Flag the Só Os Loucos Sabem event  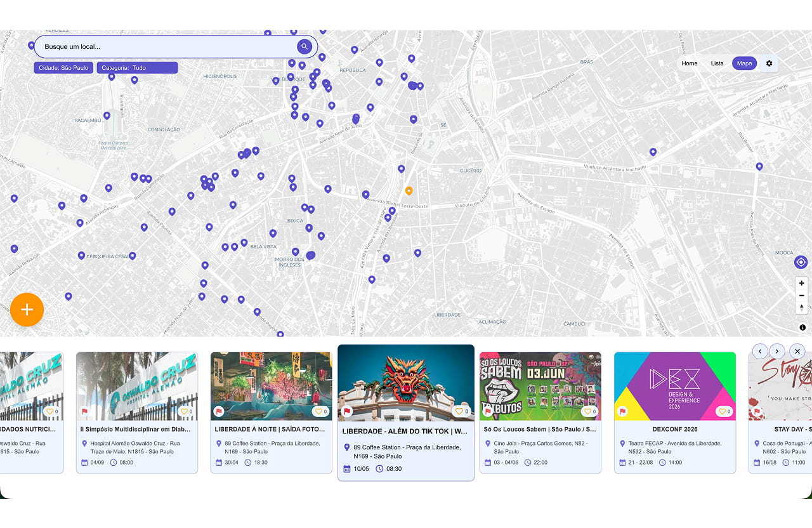488,411
